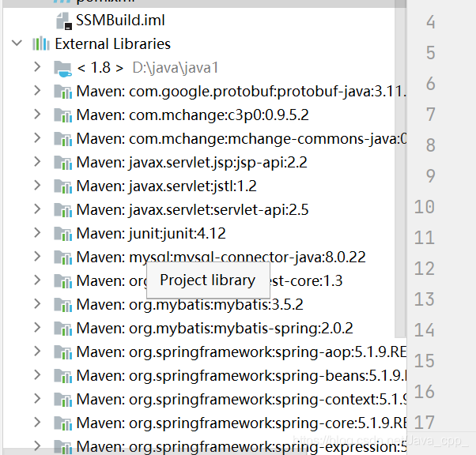Viewport: 476px width, 455px height.
Task: Click the jstl library icon
Action: point(62,186)
